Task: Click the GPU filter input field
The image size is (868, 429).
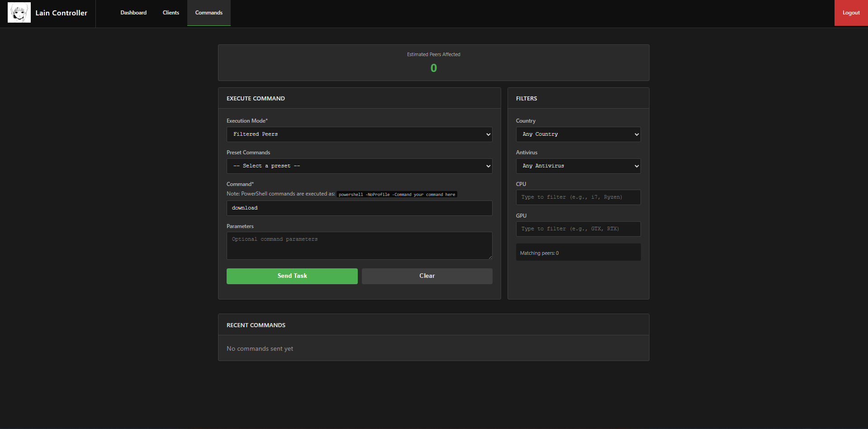Action: click(578, 229)
